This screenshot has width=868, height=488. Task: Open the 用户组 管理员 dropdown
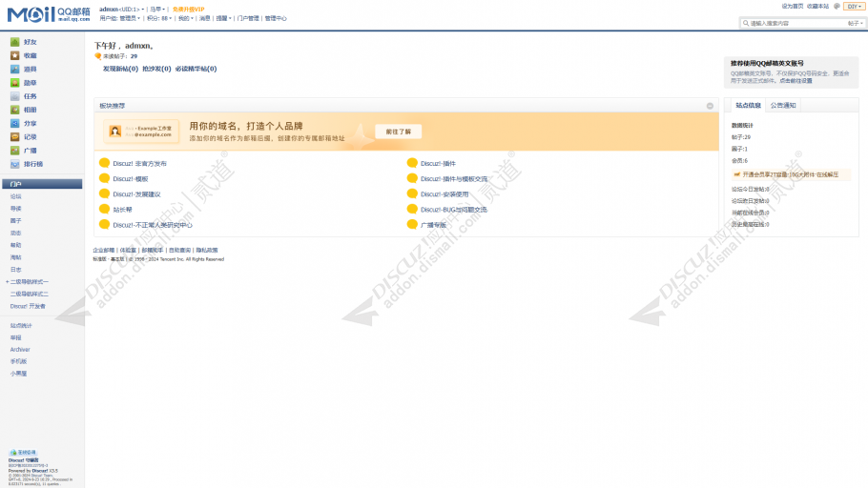click(x=120, y=18)
